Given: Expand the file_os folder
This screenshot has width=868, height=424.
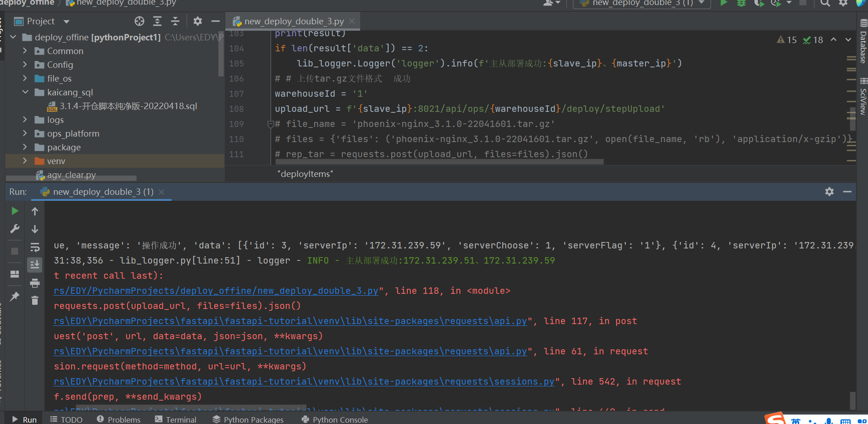Looking at the screenshot, I should coord(25,78).
